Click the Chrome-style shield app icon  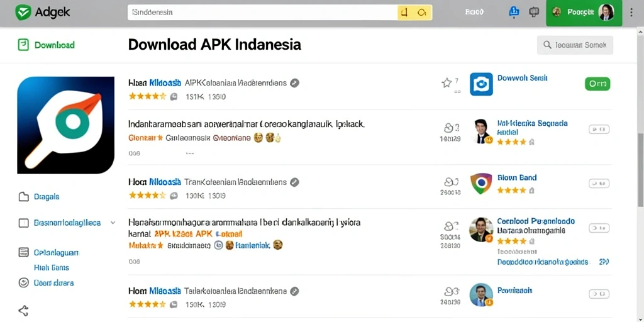point(481,184)
